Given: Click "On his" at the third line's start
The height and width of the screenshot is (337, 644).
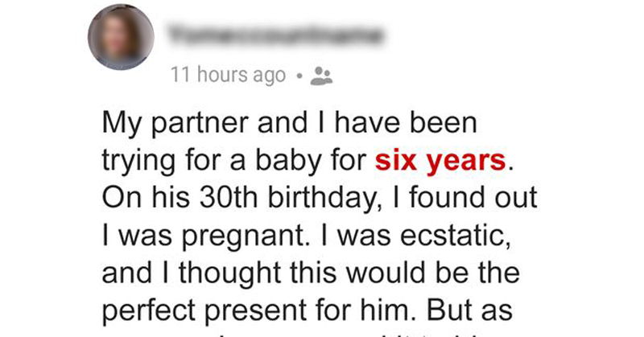Looking at the screenshot, I should [x=146, y=198].
